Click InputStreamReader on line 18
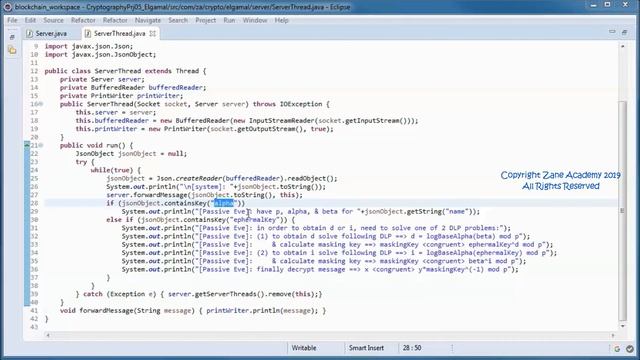This screenshot has height=360, width=640. click(x=282, y=120)
